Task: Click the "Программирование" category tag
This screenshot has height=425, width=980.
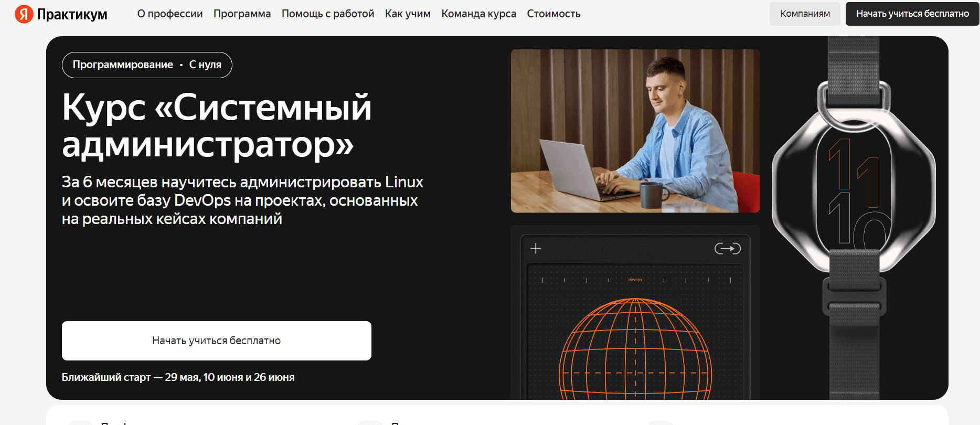Action: click(x=123, y=65)
